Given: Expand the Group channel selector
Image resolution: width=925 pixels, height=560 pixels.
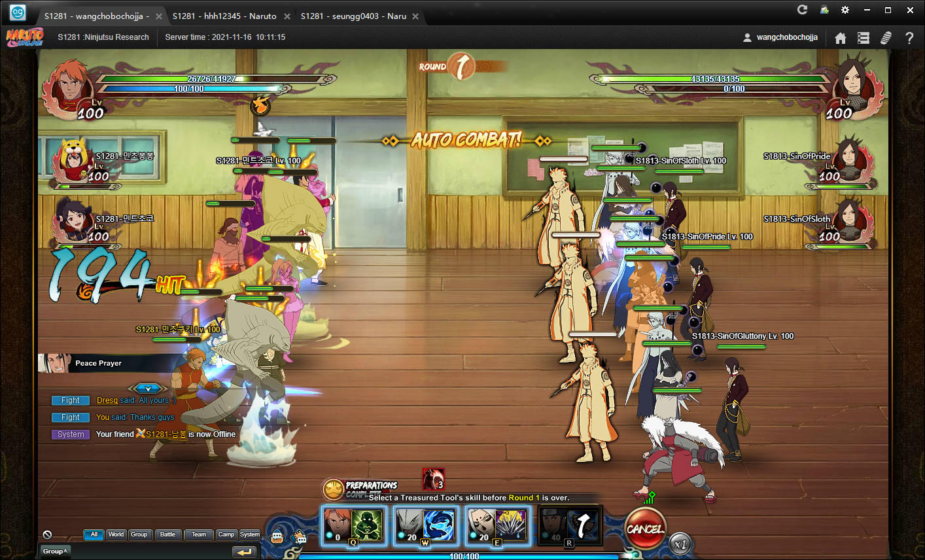Looking at the screenshot, I should pos(55,551).
